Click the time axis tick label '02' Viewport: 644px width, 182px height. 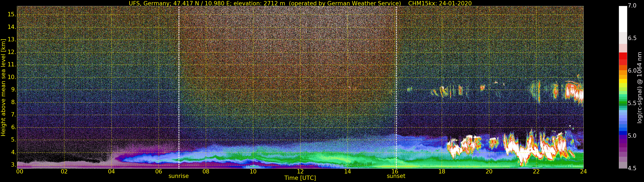64,172
